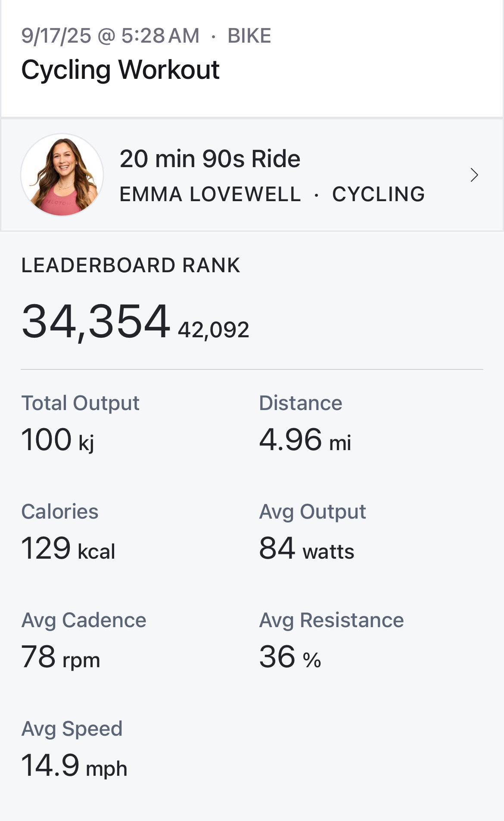Tap the LEADERBOARD RANK heading
Screen dimensions: 504x821
tap(131, 265)
